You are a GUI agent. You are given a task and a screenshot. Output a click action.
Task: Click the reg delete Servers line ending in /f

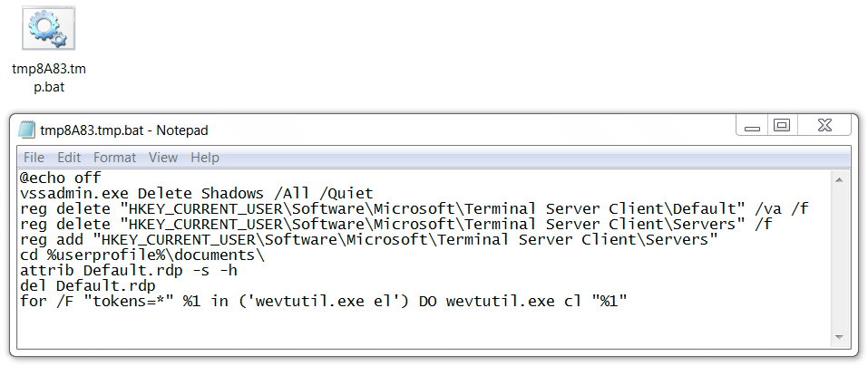[x=395, y=225]
